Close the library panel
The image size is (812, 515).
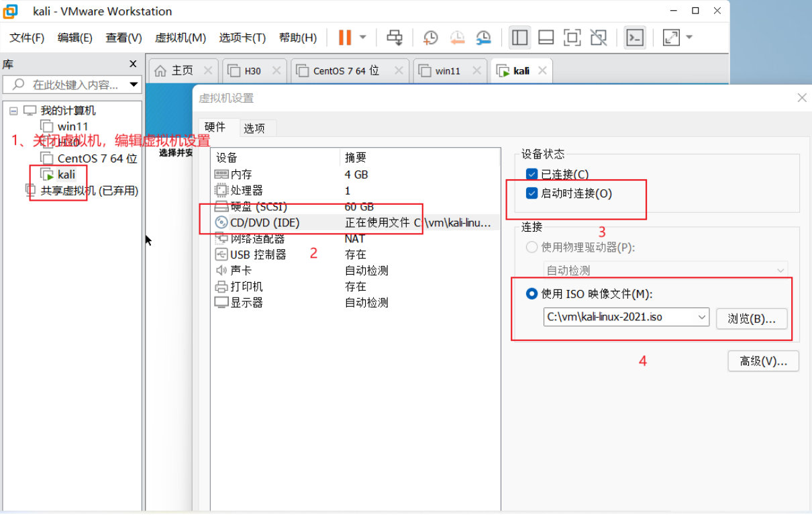click(133, 64)
